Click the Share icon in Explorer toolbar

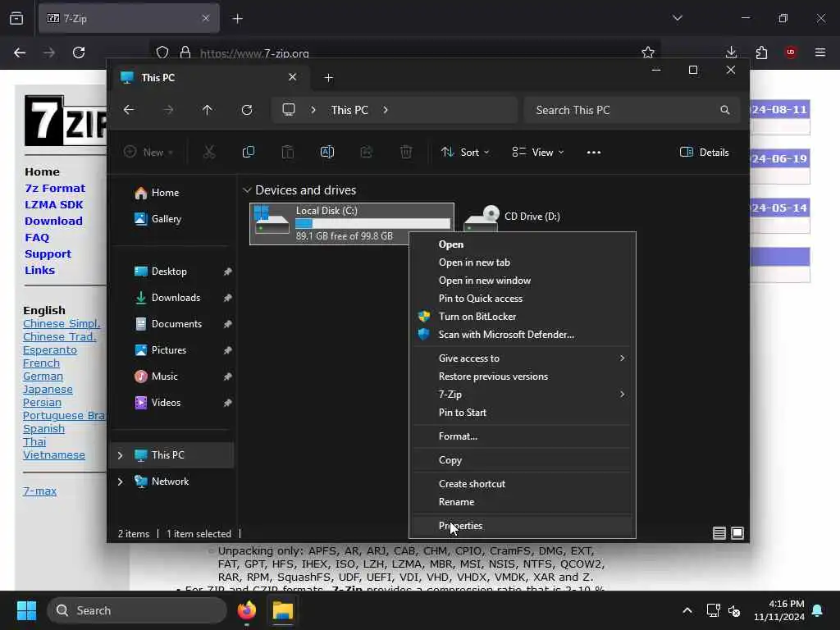[x=367, y=152]
